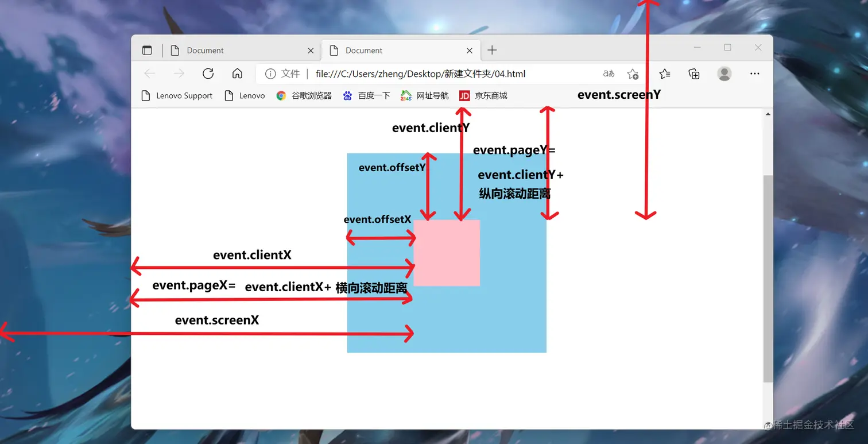Open the favorites list
Viewport: 868px width, 444px height.
(665, 74)
